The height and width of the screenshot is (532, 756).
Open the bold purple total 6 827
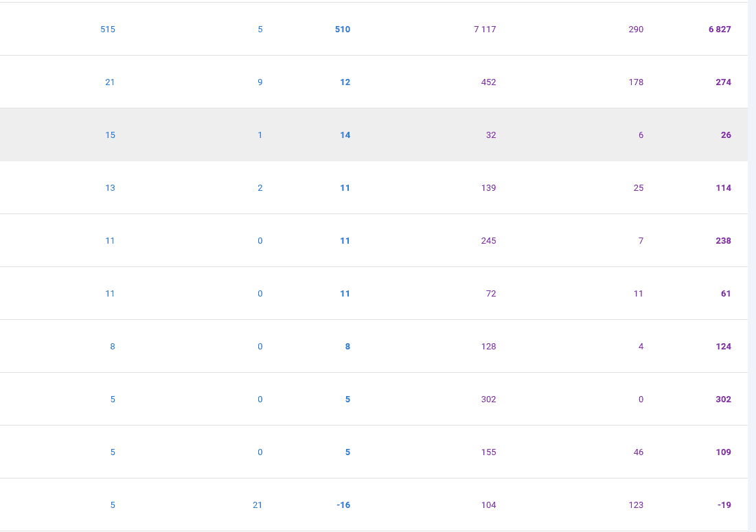coord(720,30)
